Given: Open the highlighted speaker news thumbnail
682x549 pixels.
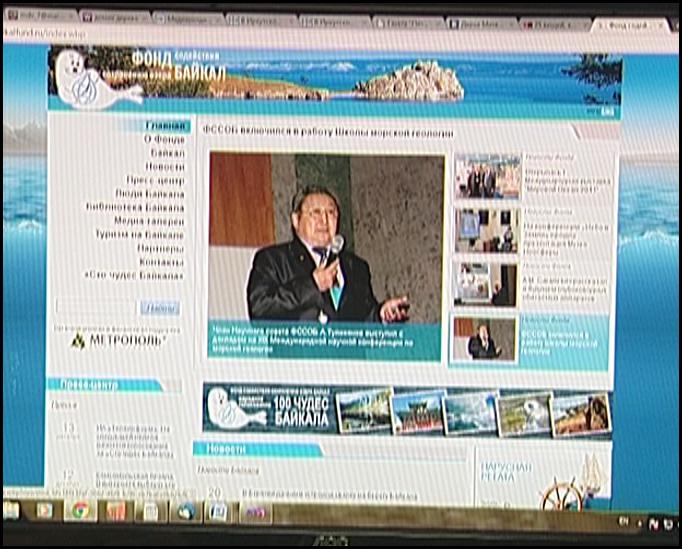Looking at the screenshot, I should tap(484, 339).
